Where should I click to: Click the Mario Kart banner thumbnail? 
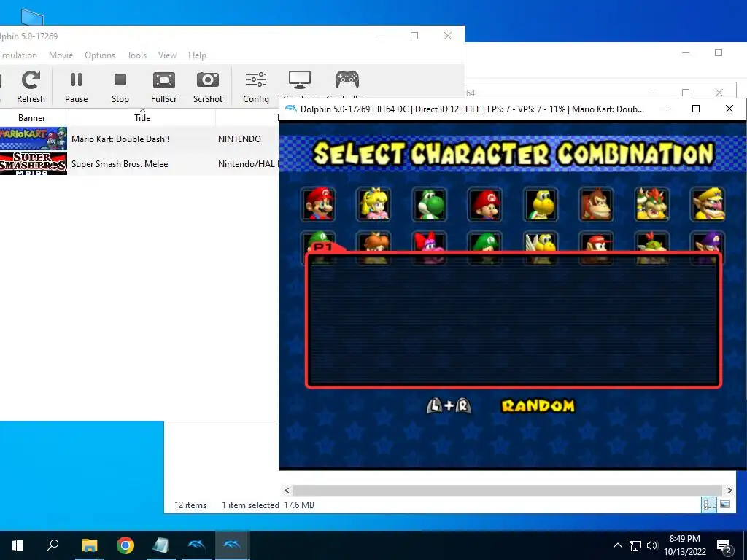point(34,139)
